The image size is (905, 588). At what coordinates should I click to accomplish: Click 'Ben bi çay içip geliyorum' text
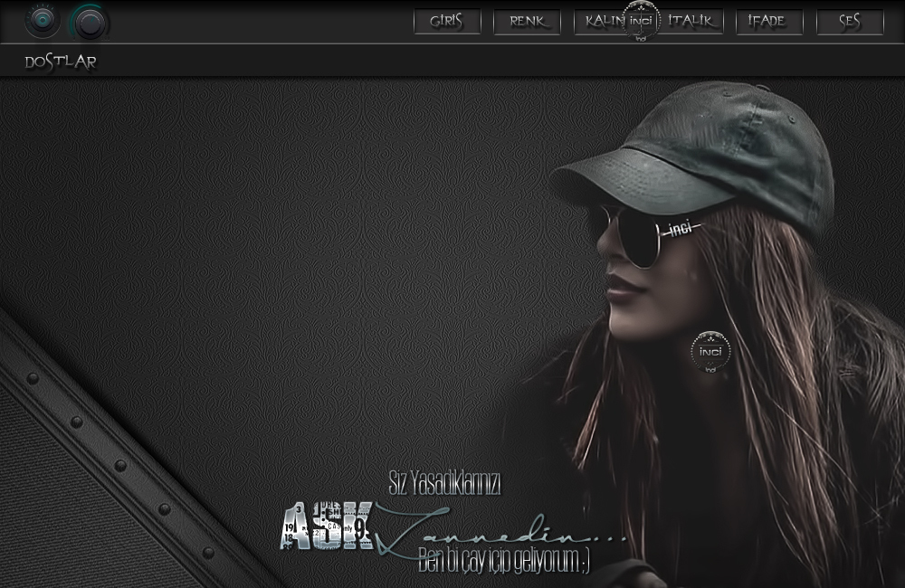[503, 562]
